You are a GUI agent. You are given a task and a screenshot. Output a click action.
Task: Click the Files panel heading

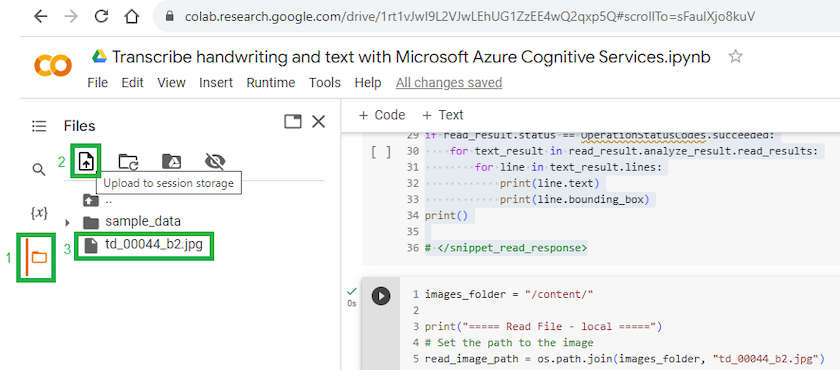point(79,126)
